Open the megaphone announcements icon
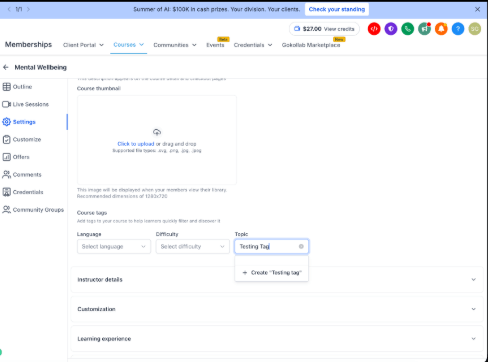This screenshot has width=488, height=362. [x=424, y=29]
